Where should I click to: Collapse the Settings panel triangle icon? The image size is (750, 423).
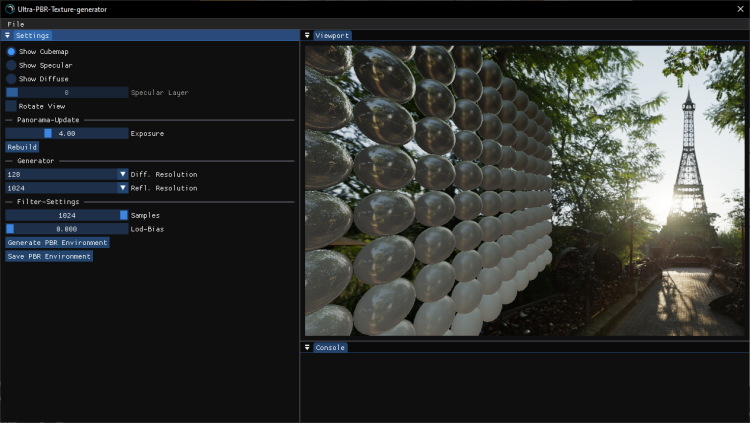(7, 35)
